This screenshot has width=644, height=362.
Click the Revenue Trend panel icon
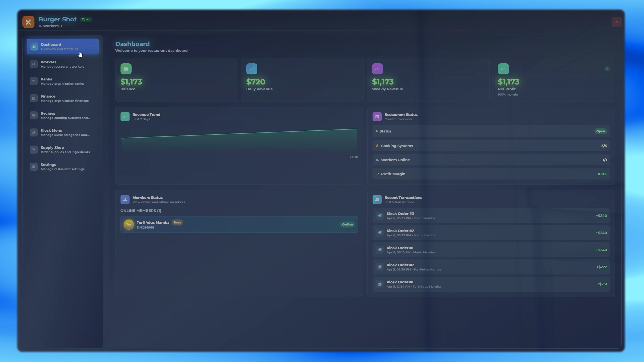[125, 117]
